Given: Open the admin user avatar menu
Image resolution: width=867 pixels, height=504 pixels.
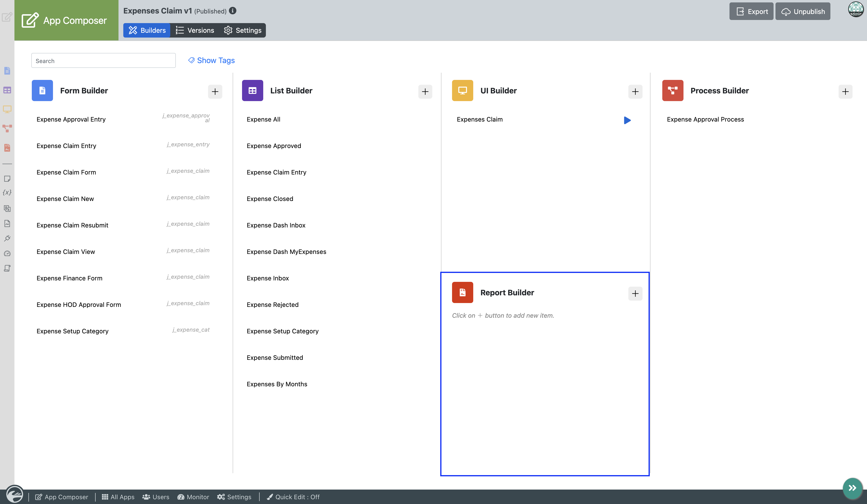Looking at the screenshot, I should coord(855,9).
